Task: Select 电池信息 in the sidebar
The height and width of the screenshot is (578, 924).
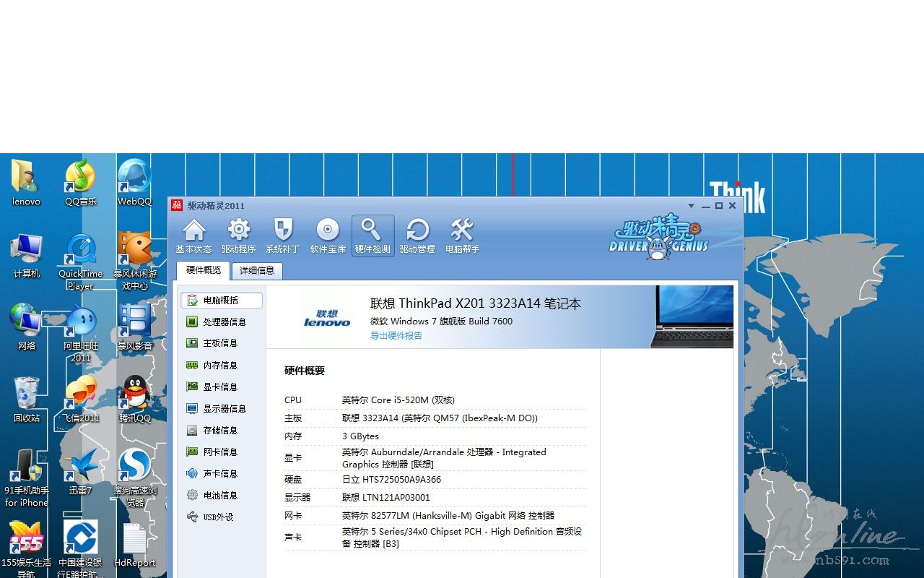Action: (219, 496)
